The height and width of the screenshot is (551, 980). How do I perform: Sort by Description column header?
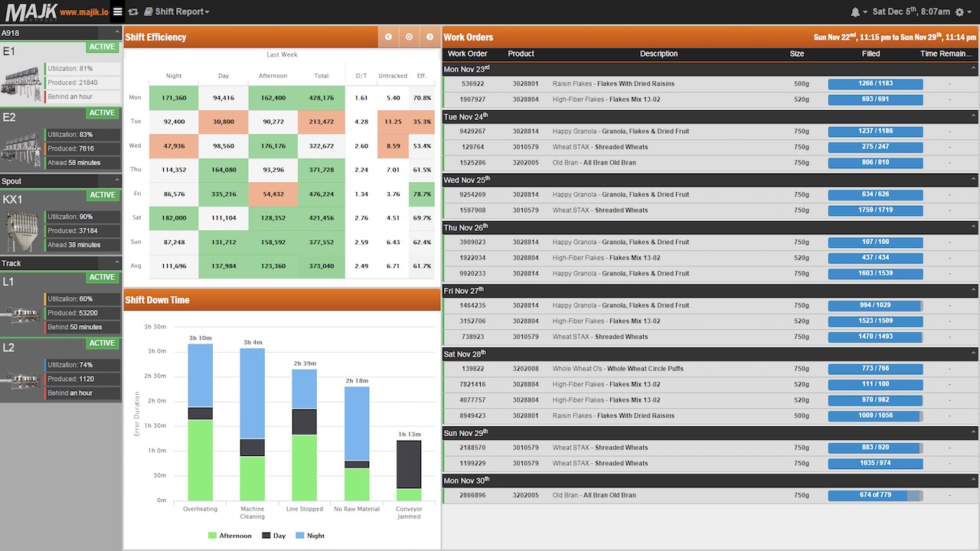coord(659,54)
